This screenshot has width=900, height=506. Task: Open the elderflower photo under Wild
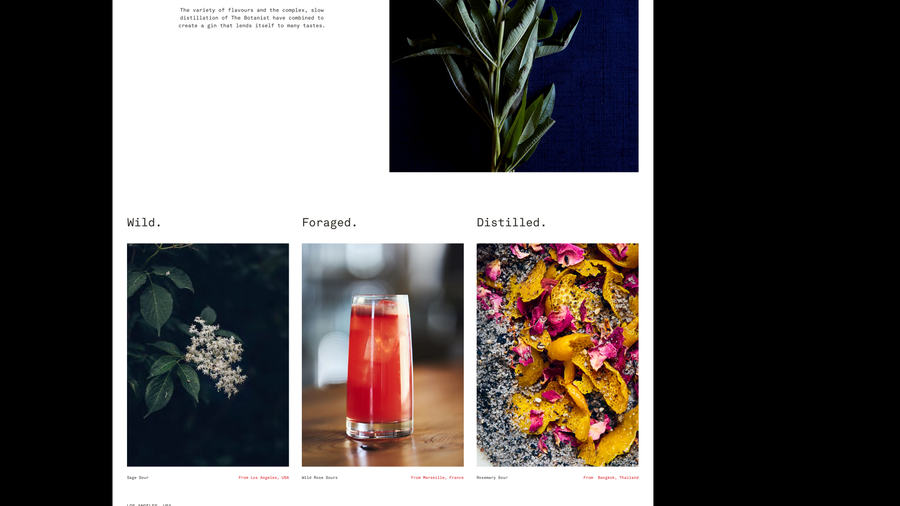coord(208,355)
